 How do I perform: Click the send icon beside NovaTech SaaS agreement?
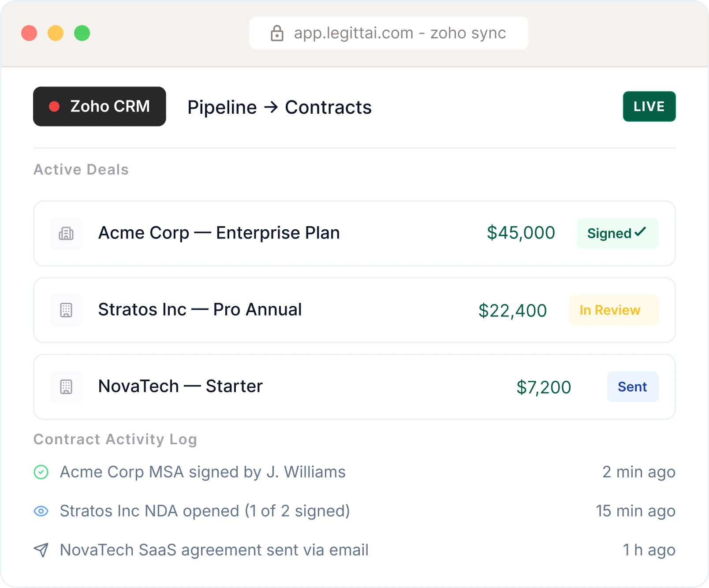pyautogui.click(x=42, y=550)
